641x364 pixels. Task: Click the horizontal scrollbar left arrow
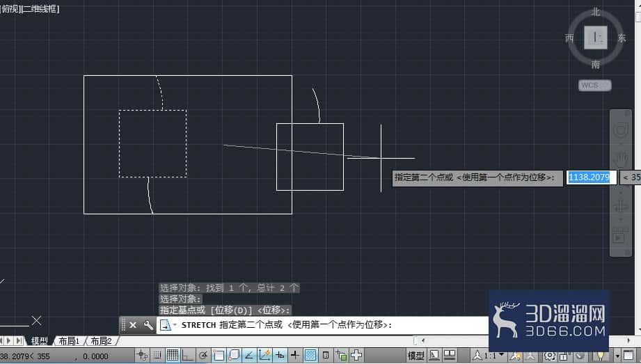(422, 340)
